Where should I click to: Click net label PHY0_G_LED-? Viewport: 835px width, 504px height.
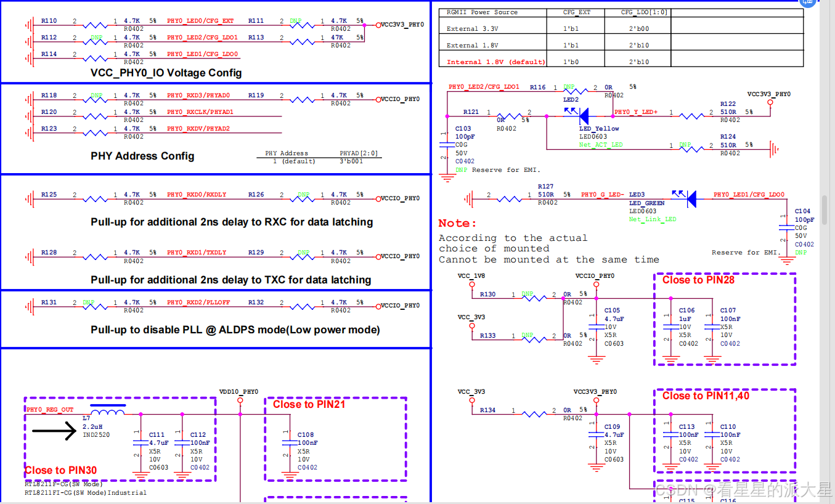tap(603, 195)
